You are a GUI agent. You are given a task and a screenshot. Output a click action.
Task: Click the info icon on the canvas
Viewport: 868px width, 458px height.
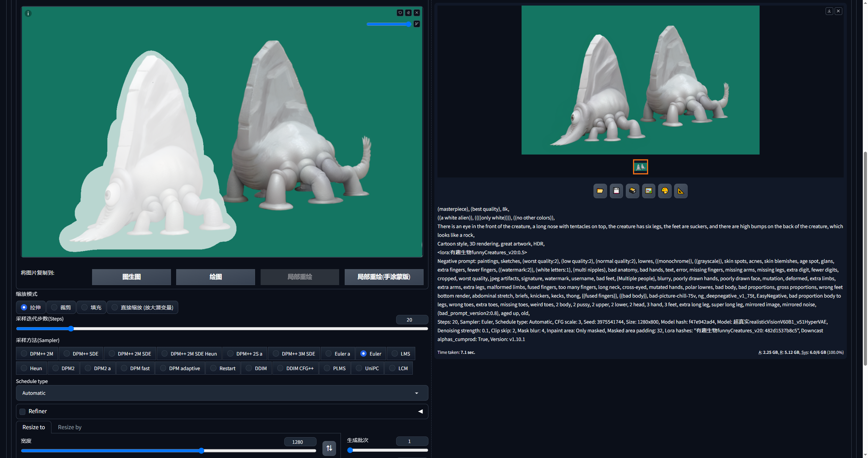[28, 14]
